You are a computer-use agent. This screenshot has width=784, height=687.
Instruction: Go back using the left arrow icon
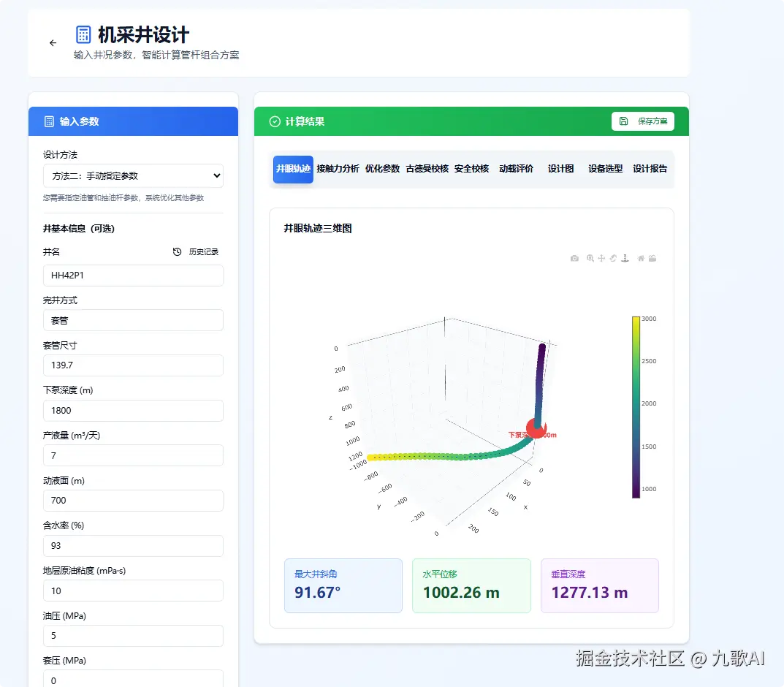pyautogui.click(x=53, y=43)
